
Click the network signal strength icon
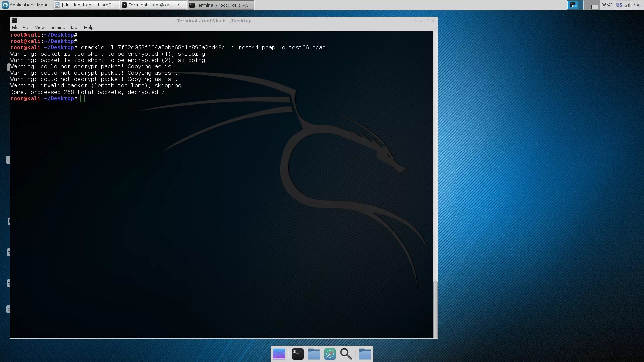click(x=627, y=5)
